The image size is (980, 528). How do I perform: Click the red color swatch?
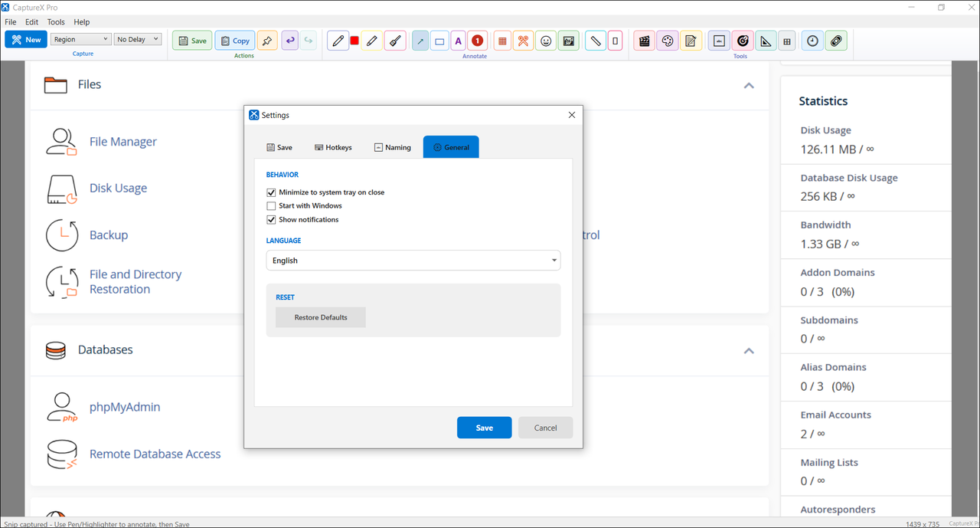pos(354,41)
